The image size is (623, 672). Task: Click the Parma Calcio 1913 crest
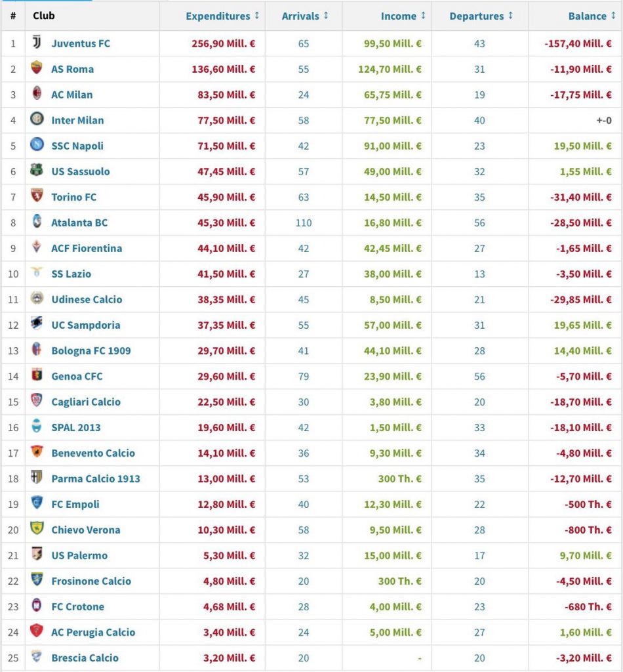(x=37, y=477)
